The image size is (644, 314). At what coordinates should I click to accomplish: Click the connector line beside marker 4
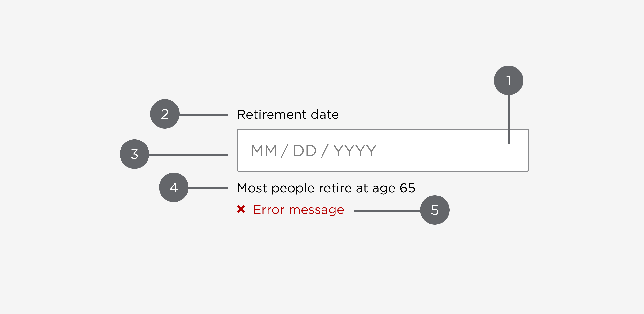(208, 188)
